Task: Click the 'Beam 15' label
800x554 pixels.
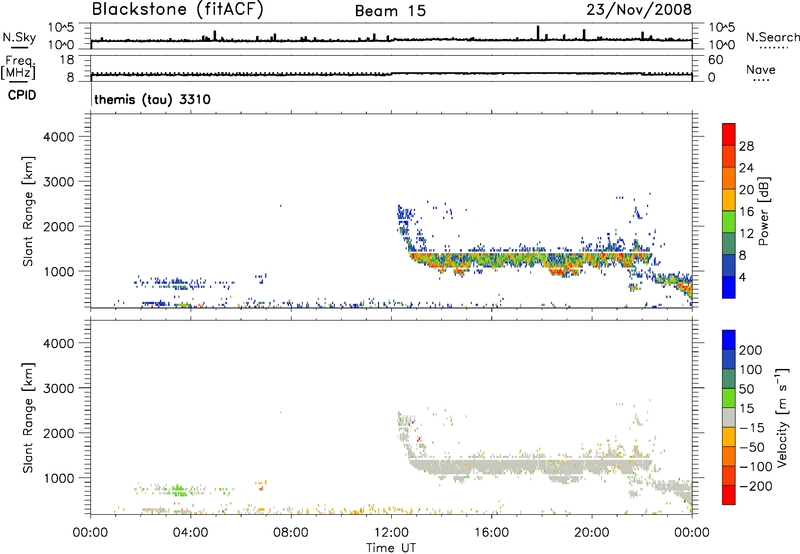Action: tap(390, 11)
